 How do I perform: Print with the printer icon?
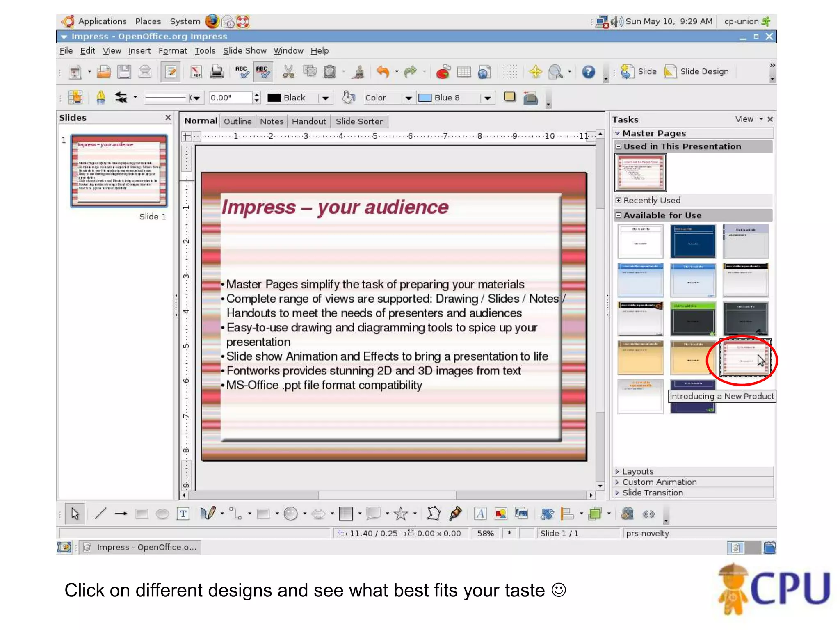pos(217,72)
